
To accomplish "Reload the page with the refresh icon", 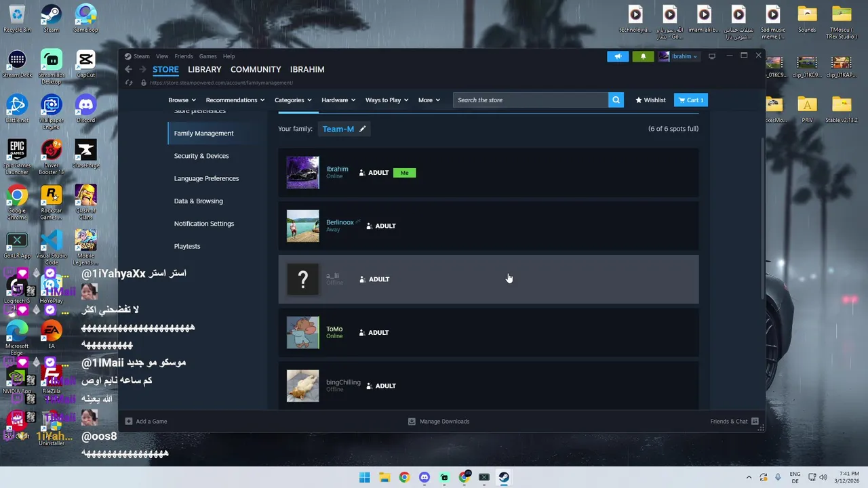I will point(129,83).
